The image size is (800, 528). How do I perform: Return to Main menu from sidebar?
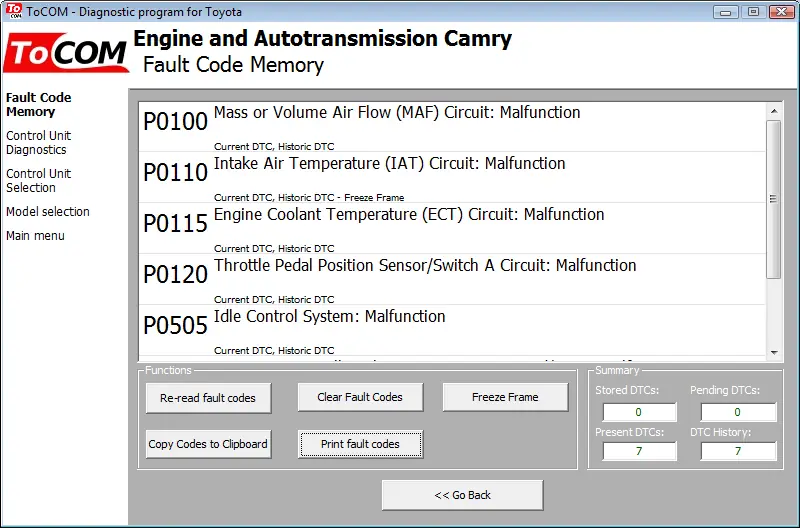(x=35, y=236)
